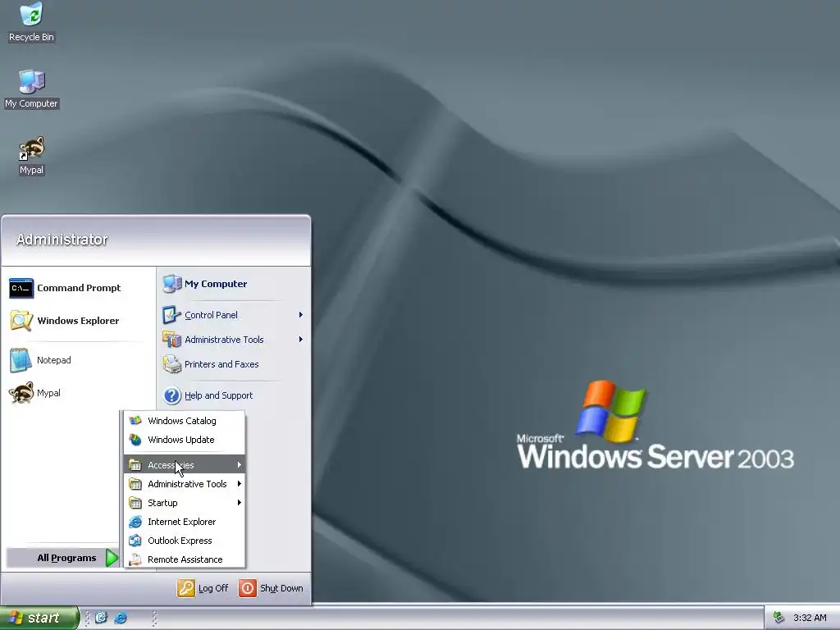The image size is (840, 630).
Task: Select Remote Assistance menu entry
Action: click(x=185, y=559)
